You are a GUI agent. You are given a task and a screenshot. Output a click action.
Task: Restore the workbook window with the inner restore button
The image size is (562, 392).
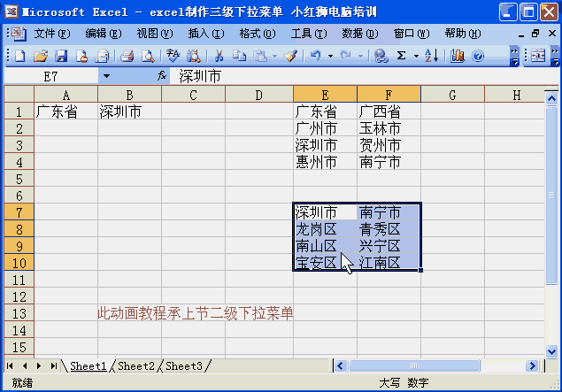click(535, 34)
